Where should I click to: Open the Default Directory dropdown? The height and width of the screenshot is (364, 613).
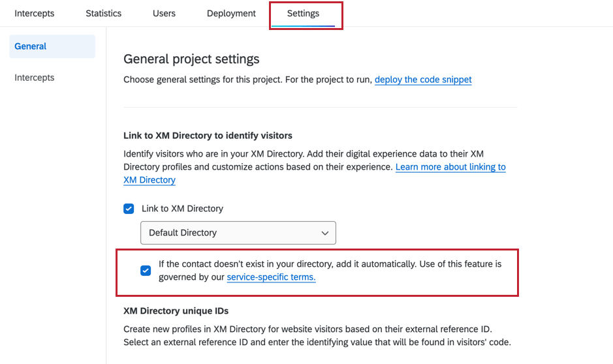[238, 233]
